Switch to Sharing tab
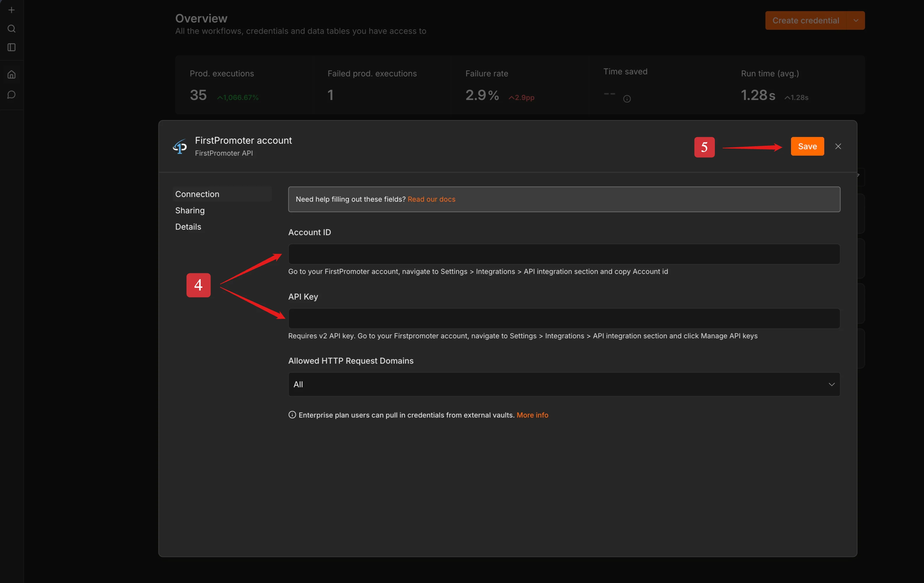Image resolution: width=924 pixels, height=583 pixels. [190, 210]
